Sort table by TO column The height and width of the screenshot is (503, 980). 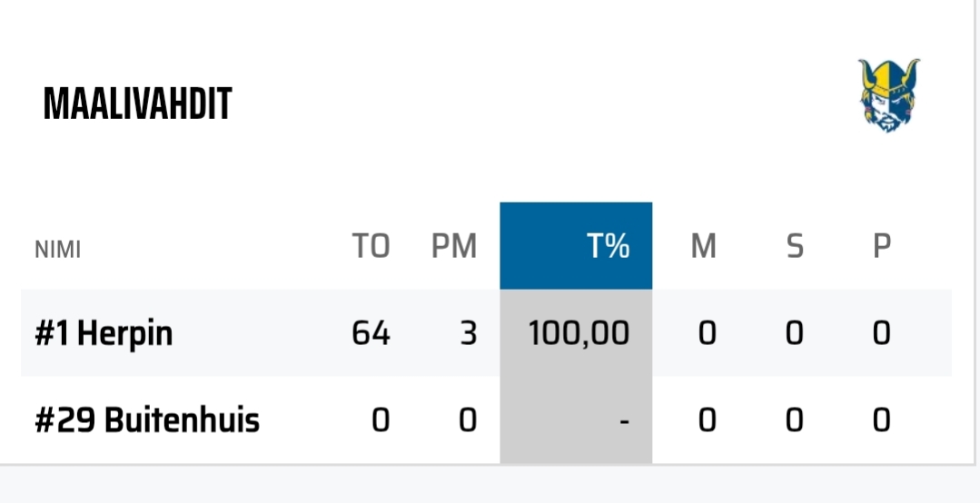pos(371,246)
